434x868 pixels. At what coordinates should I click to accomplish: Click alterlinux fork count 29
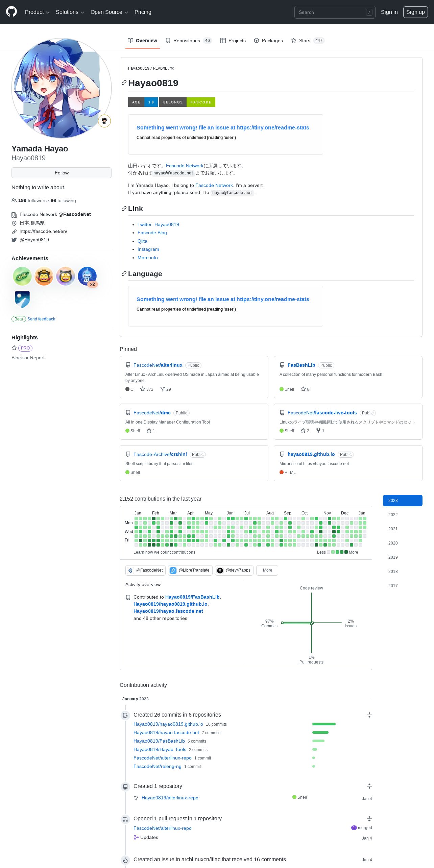pyautogui.click(x=166, y=389)
